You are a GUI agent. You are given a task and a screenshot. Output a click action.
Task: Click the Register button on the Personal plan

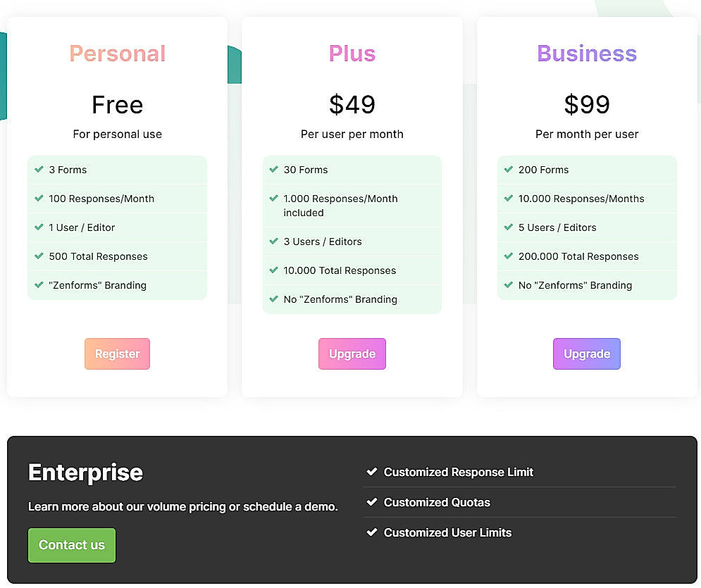[x=117, y=354]
